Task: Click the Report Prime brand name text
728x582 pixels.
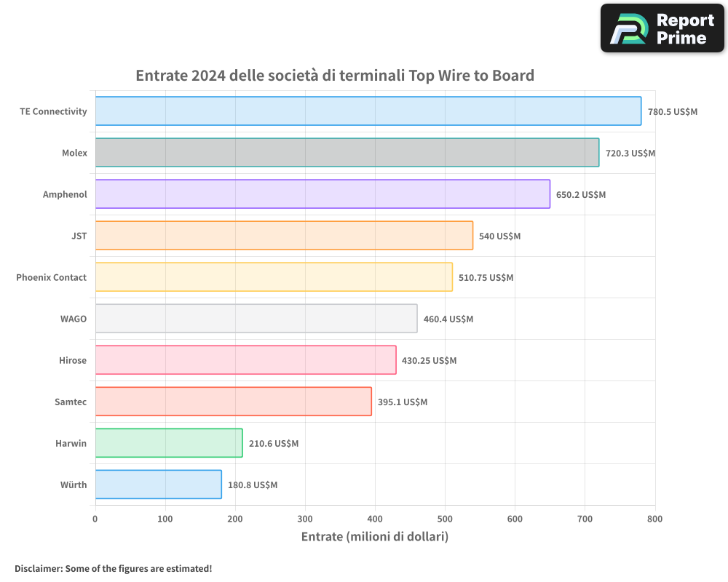Action: click(x=684, y=28)
